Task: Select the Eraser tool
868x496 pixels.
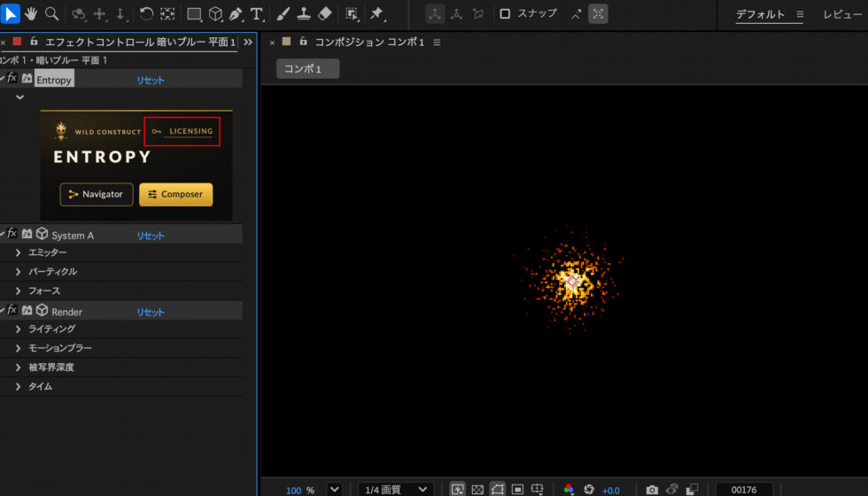Action: [x=325, y=14]
